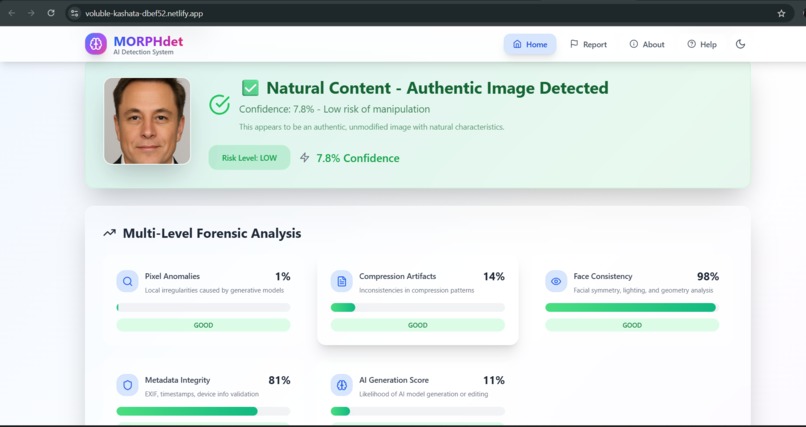Click 'EXIF, timestamps, device info validation' description
The width and height of the screenshot is (806, 427).
(202, 394)
